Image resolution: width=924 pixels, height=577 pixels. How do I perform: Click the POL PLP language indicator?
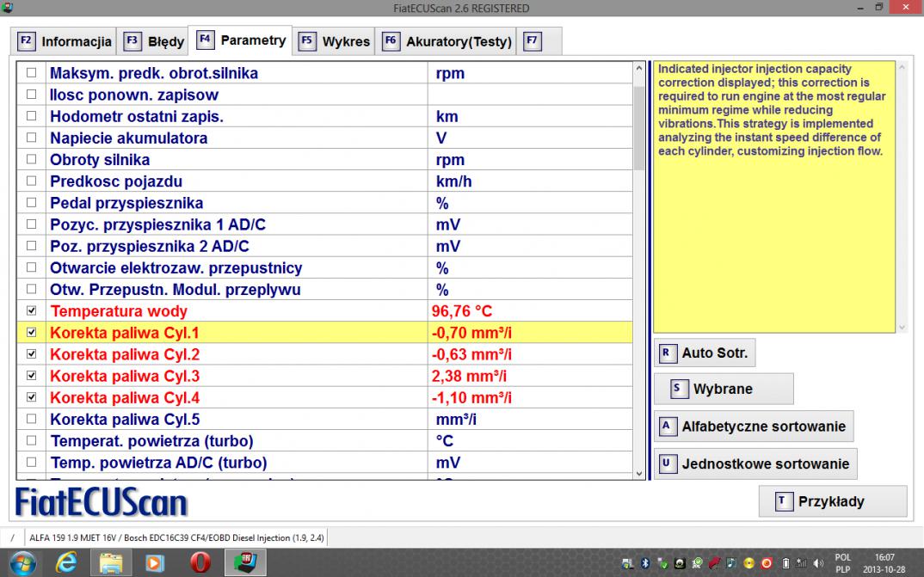point(843,563)
